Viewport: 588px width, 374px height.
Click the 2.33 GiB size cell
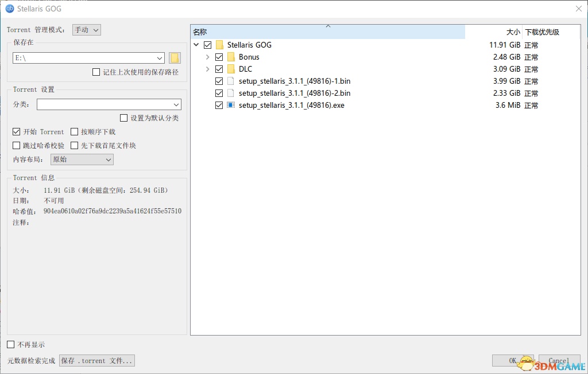(506, 93)
